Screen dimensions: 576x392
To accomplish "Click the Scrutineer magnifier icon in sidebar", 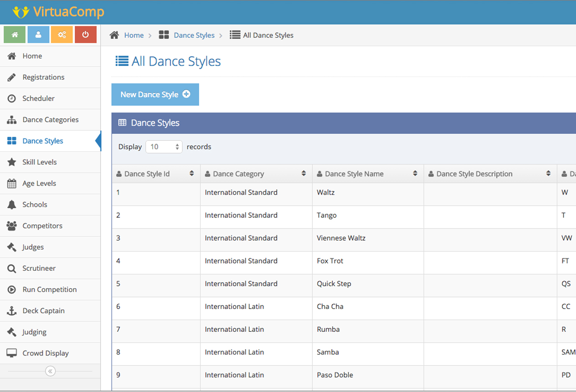I will (x=12, y=268).
